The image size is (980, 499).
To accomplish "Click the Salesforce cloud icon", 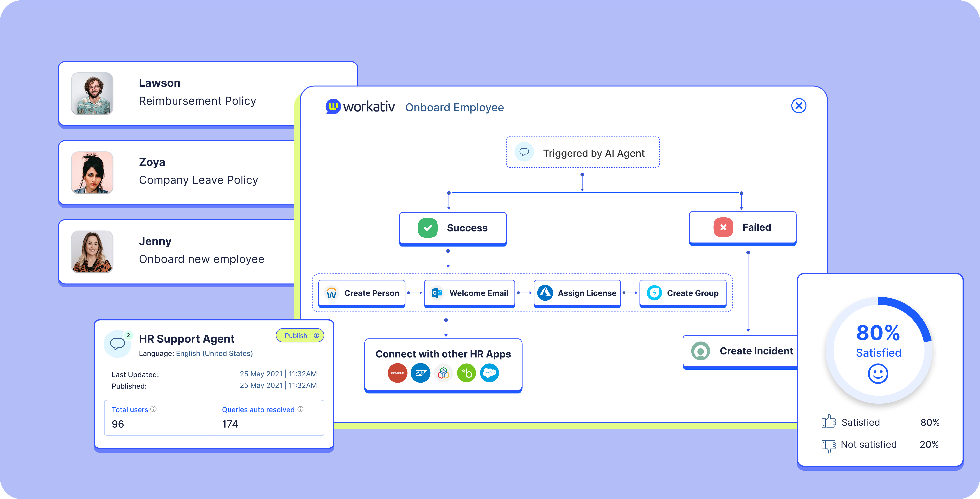I will [489, 373].
